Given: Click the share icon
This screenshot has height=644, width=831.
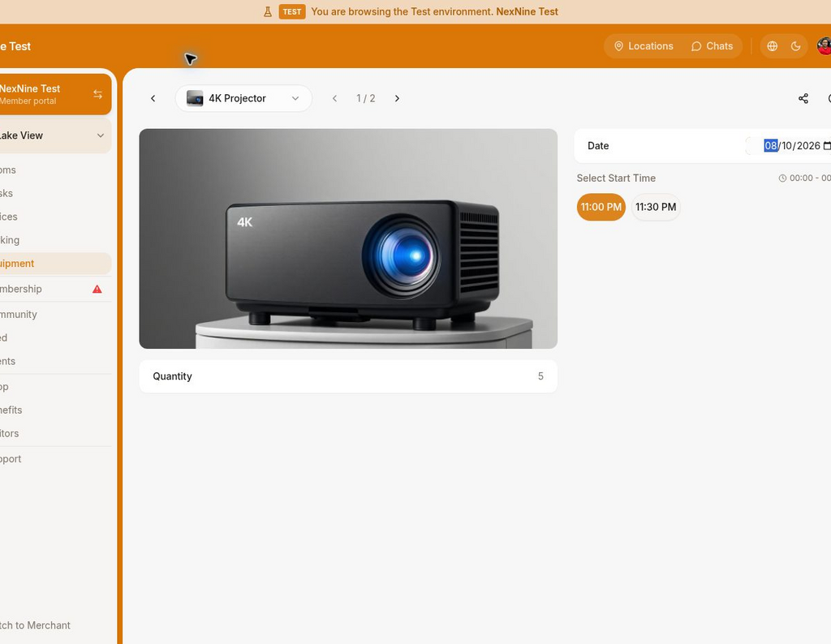Looking at the screenshot, I should click(803, 98).
